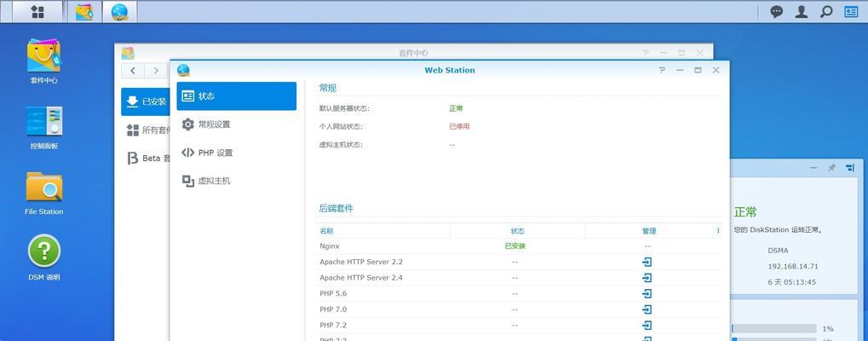Click the Nginx row name
Viewport: 868px width, 341px height.
coord(330,246)
